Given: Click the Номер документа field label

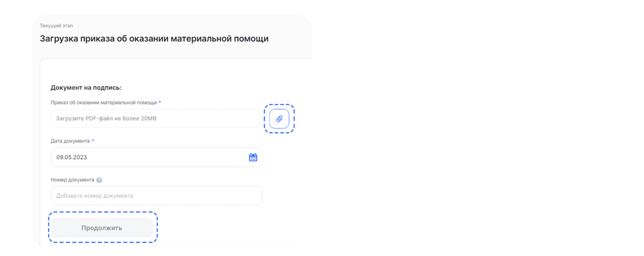Looking at the screenshot, I should pyautogui.click(x=72, y=180).
